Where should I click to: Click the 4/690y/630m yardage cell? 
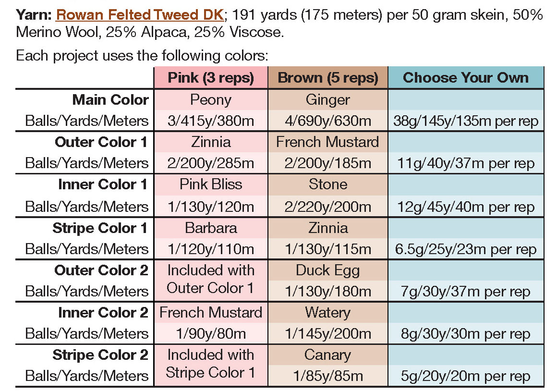tap(328, 121)
